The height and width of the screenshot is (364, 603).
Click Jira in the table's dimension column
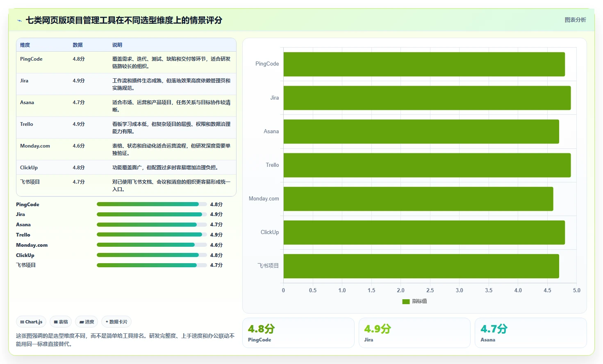[24, 81]
